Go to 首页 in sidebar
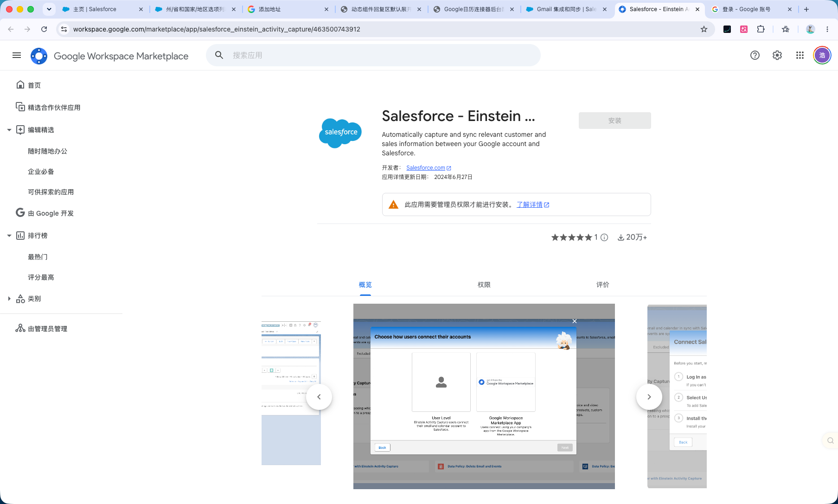Viewport: 838px width, 504px height. point(34,85)
